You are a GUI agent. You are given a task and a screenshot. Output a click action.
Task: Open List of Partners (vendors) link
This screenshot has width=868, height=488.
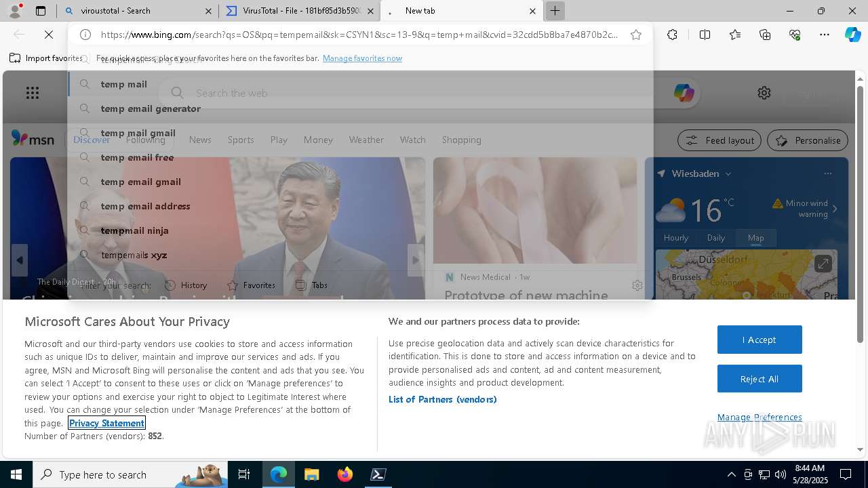[x=443, y=399]
